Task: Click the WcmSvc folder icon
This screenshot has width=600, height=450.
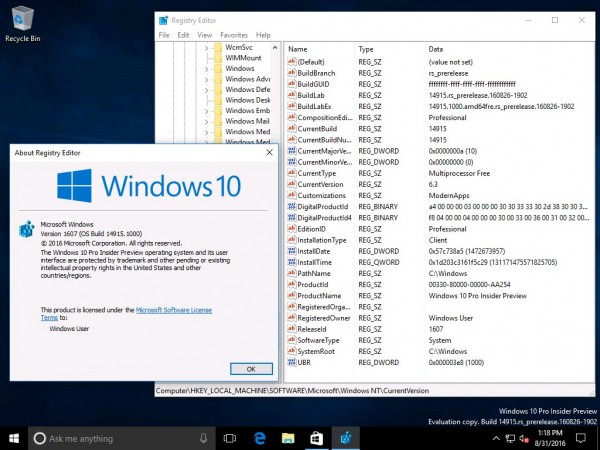Action: (x=218, y=47)
